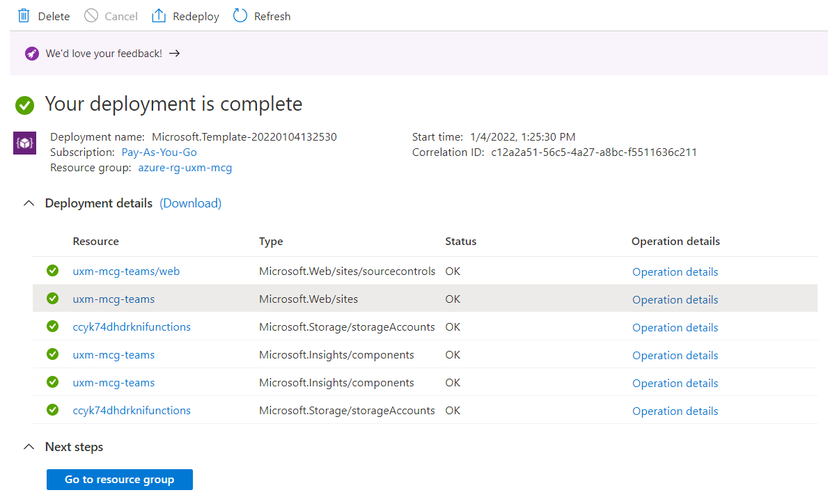This screenshot has width=828, height=504.
Task: Click the Download link next to Deployment details
Action: (x=189, y=203)
